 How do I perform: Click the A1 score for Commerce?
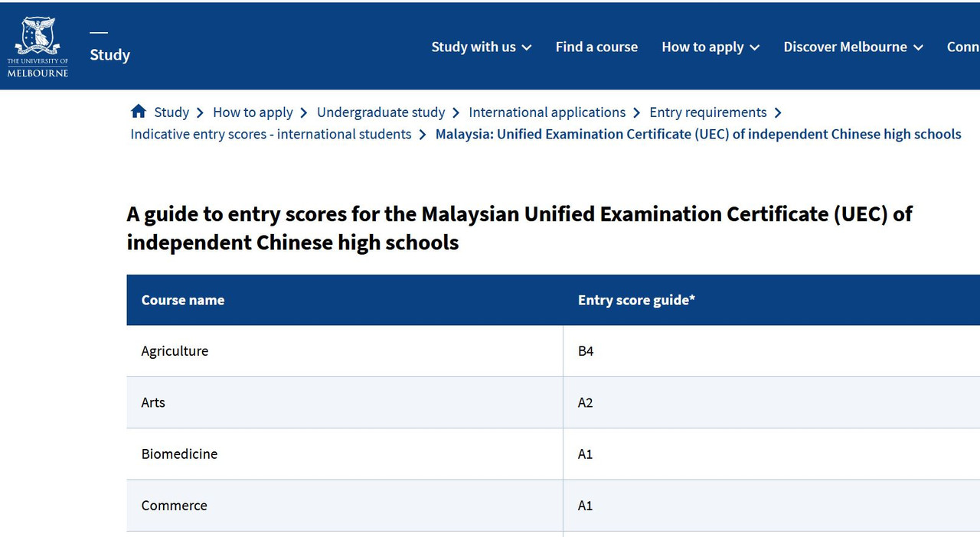tap(586, 506)
